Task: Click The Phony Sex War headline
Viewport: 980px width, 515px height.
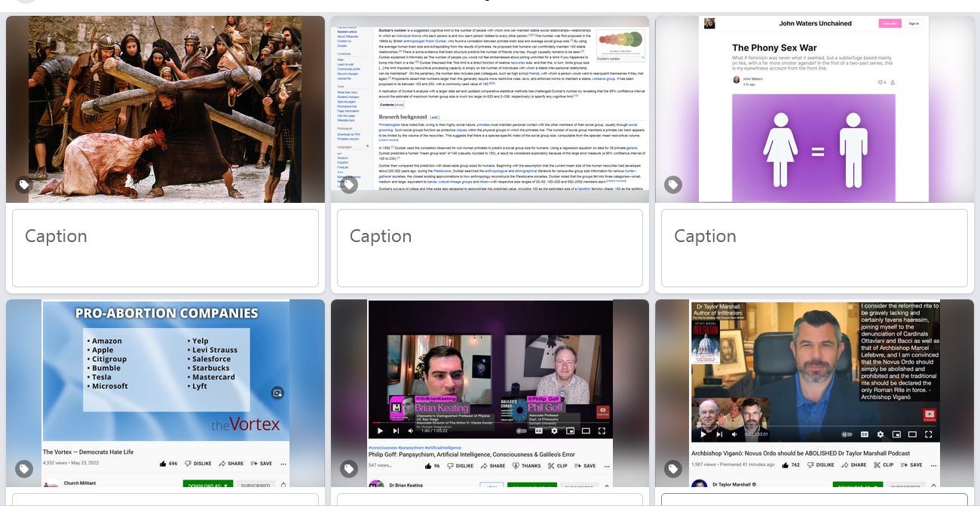Action: tap(774, 48)
